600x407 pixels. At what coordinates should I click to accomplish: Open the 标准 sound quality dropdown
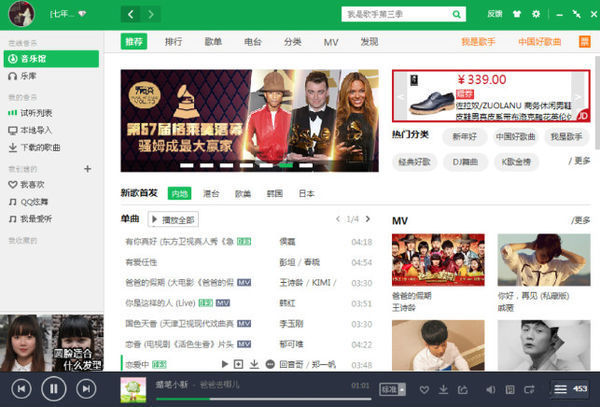click(392, 389)
